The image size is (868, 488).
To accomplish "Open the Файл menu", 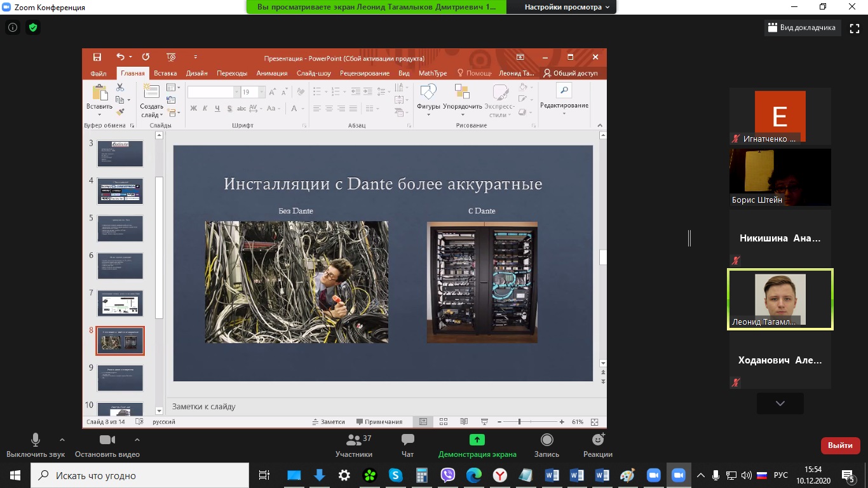I will tap(98, 73).
